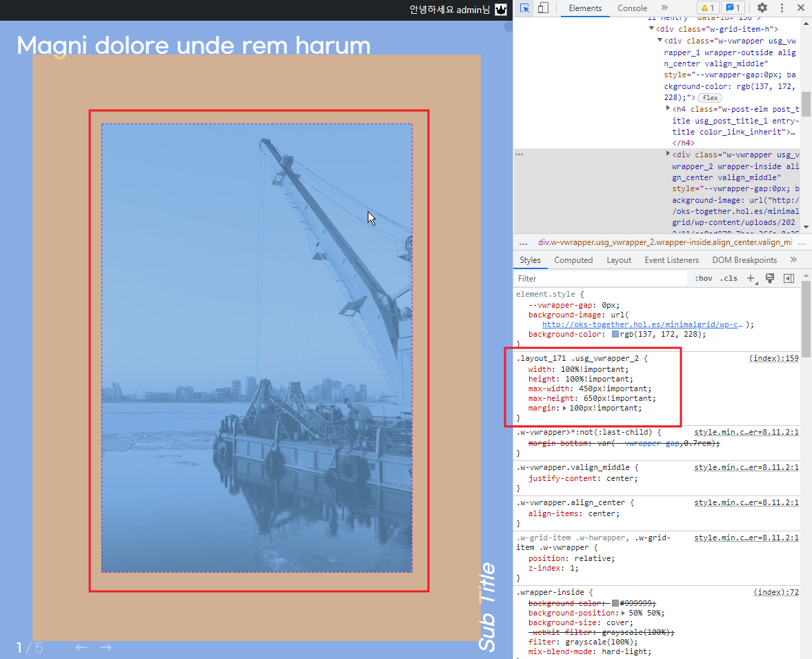This screenshot has height=659, width=812.
Task: Expand the usg_vwrapper_2 div node
Action: tap(668, 155)
